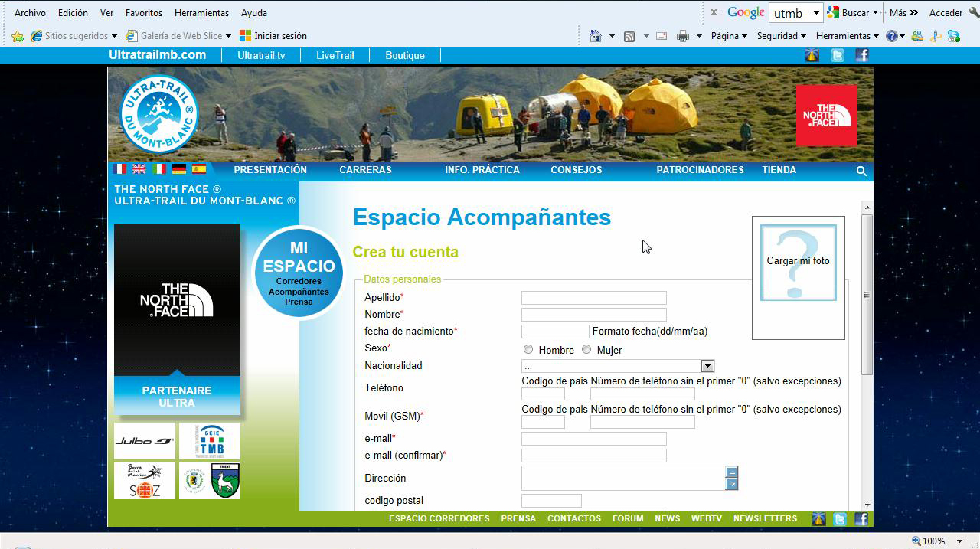Click the printer icon
This screenshot has height=549, width=980.
(682, 36)
